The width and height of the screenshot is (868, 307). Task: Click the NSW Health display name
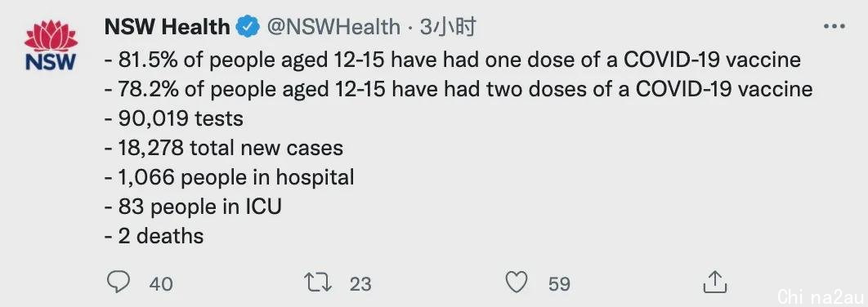(x=168, y=27)
